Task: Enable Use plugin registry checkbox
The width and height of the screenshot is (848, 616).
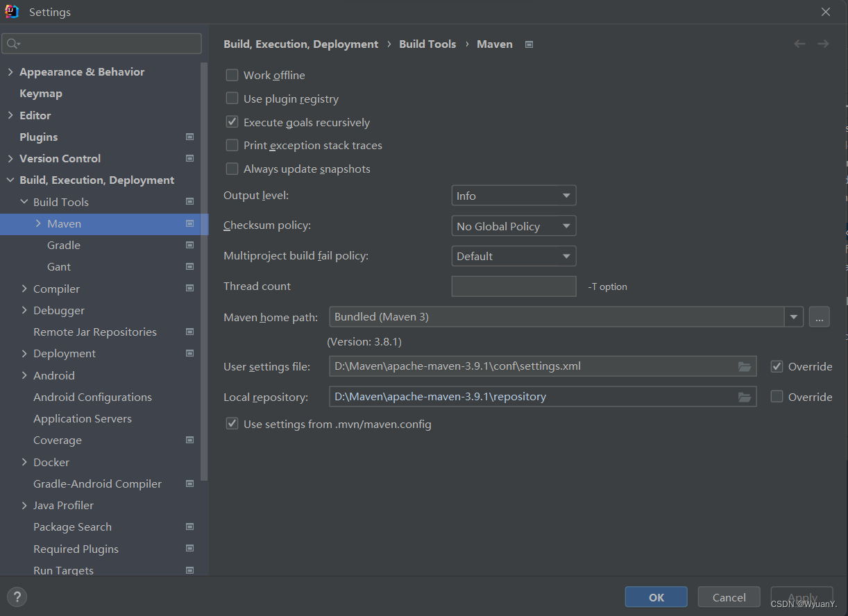Action: click(x=232, y=99)
